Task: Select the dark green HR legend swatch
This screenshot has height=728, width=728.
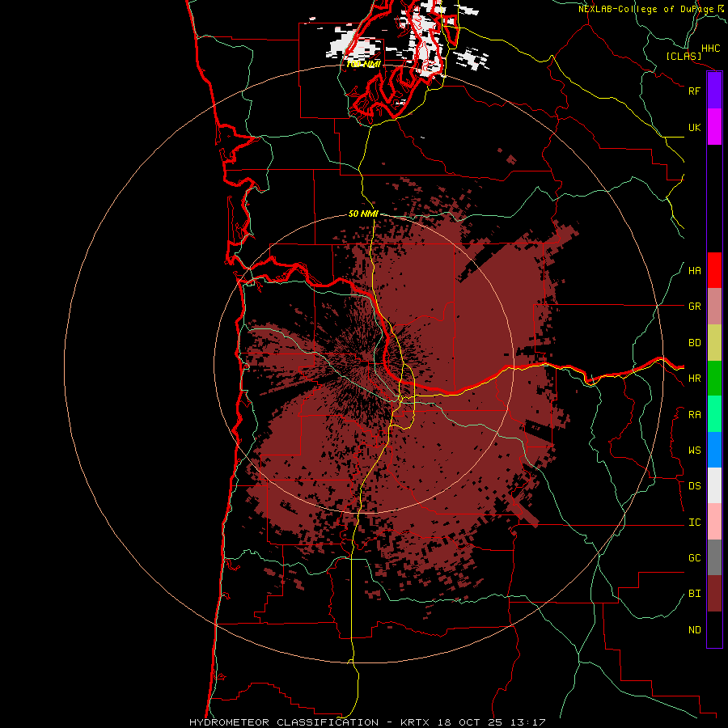Action: [x=714, y=379]
